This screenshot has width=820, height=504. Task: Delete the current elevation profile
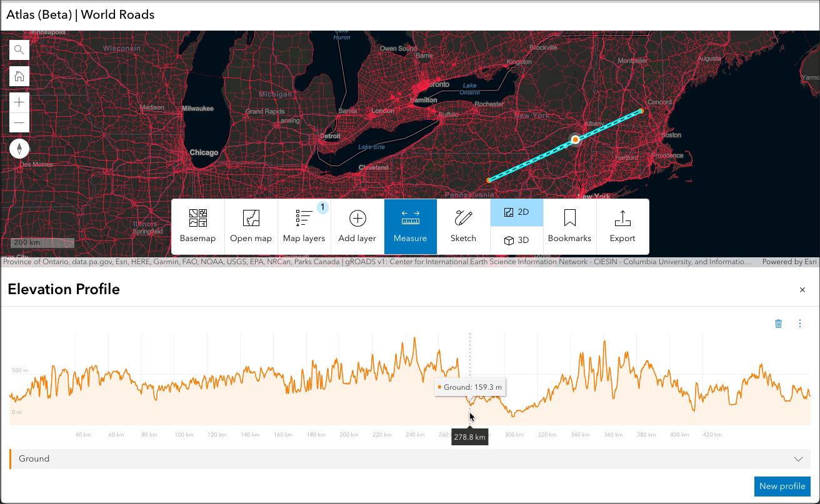[778, 324]
